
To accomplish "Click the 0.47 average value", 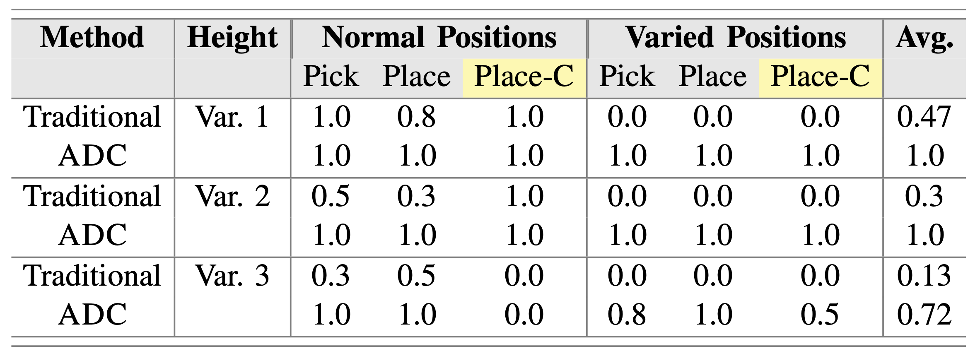I will coord(924,117).
